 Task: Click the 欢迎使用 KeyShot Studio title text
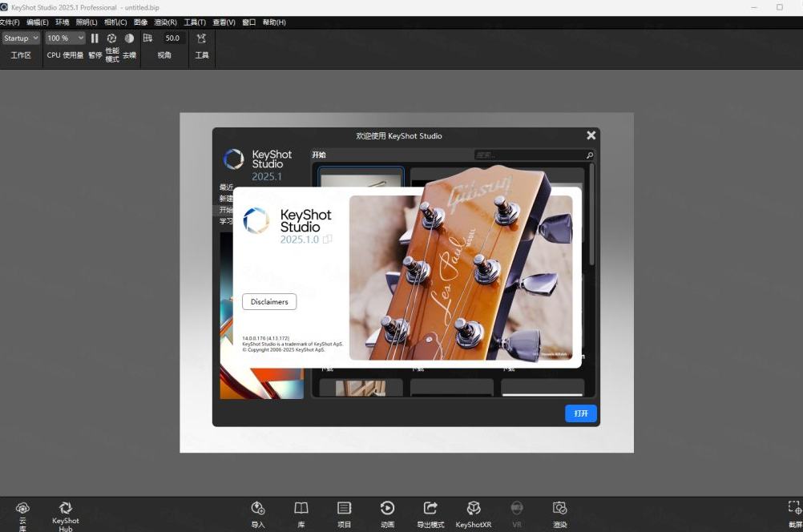[x=399, y=135]
